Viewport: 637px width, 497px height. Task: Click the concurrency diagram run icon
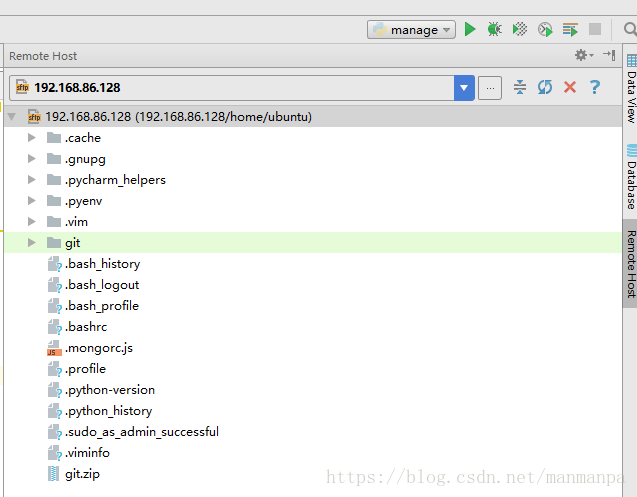[x=570, y=30]
